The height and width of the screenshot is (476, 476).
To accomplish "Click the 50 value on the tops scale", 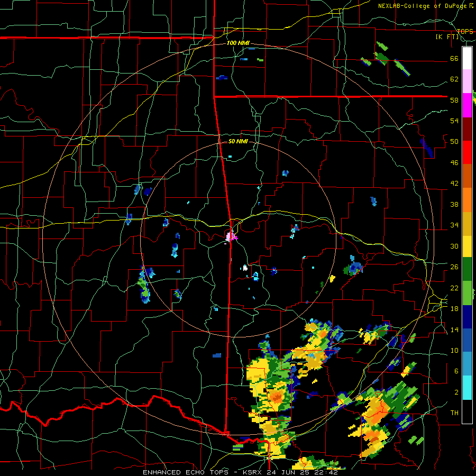I will 454,142.
